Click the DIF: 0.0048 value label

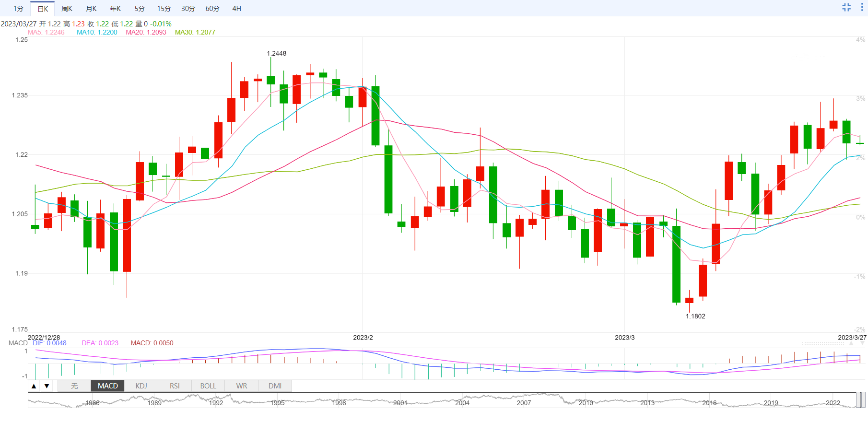point(49,343)
